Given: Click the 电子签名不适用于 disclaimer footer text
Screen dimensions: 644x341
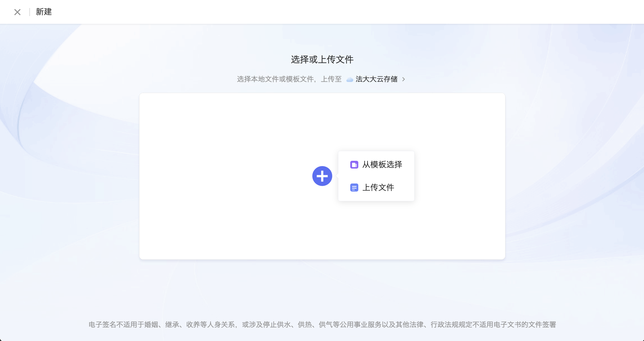Looking at the screenshot, I should (x=116, y=324).
